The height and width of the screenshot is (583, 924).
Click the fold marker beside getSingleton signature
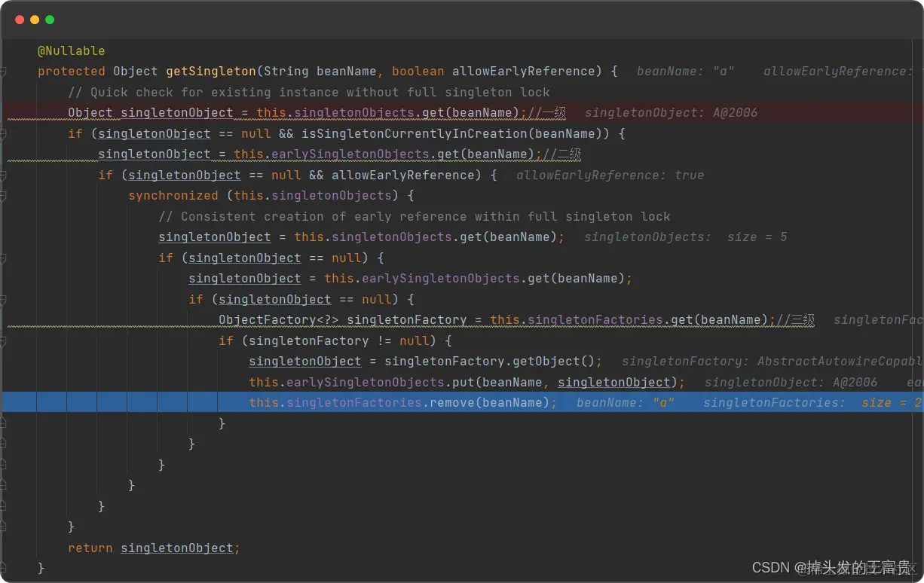[x=4, y=72]
